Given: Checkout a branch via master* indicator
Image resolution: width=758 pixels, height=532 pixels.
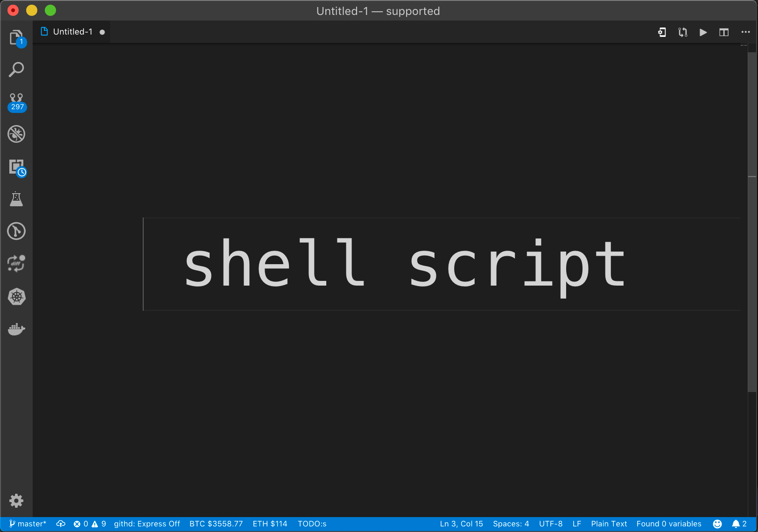Looking at the screenshot, I should click(x=28, y=524).
